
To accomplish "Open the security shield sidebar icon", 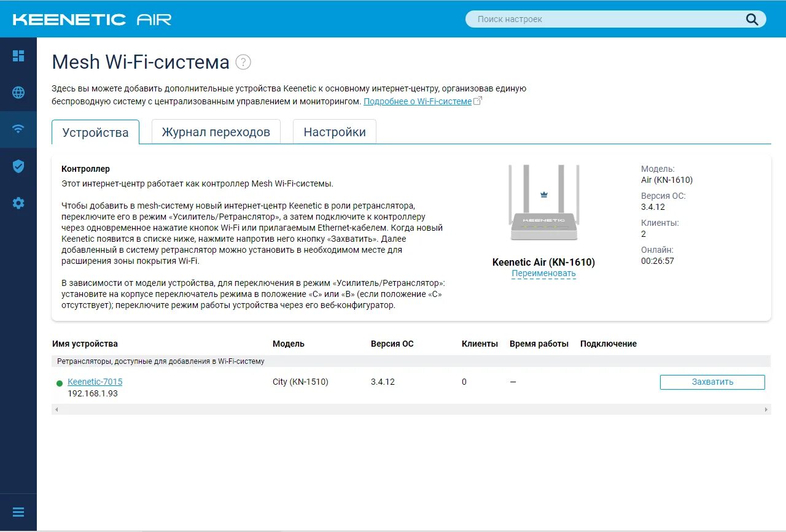I will [x=18, y=166].
